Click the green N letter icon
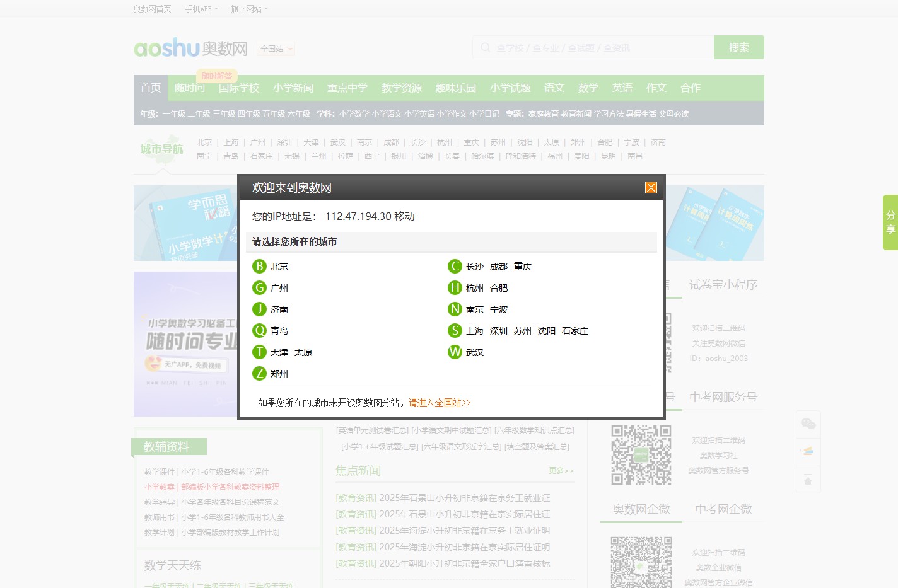 point(455,309)
